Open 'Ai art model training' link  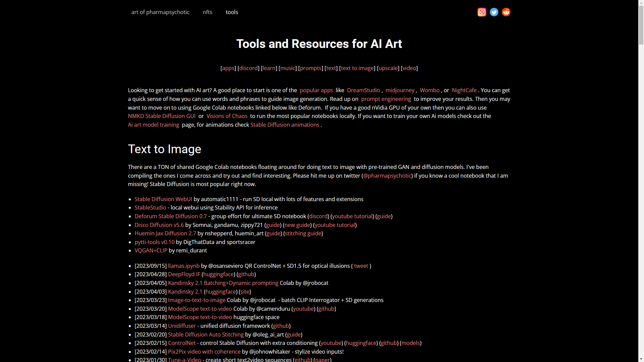pos(154,125)
